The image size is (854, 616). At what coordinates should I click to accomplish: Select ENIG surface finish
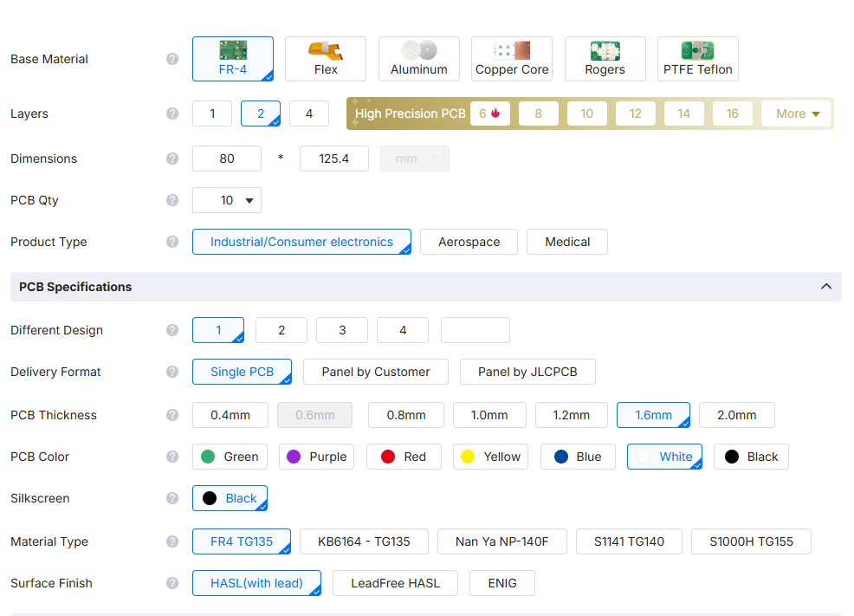501,583
